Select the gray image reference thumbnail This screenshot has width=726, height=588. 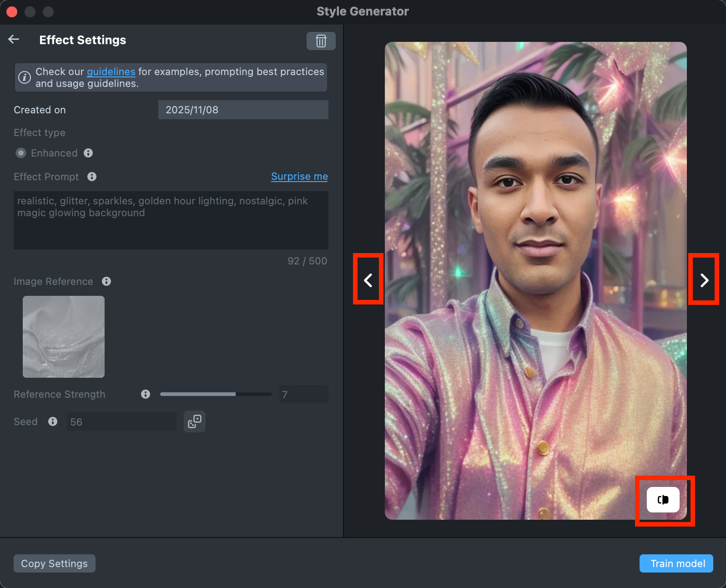tap(64, 337)
